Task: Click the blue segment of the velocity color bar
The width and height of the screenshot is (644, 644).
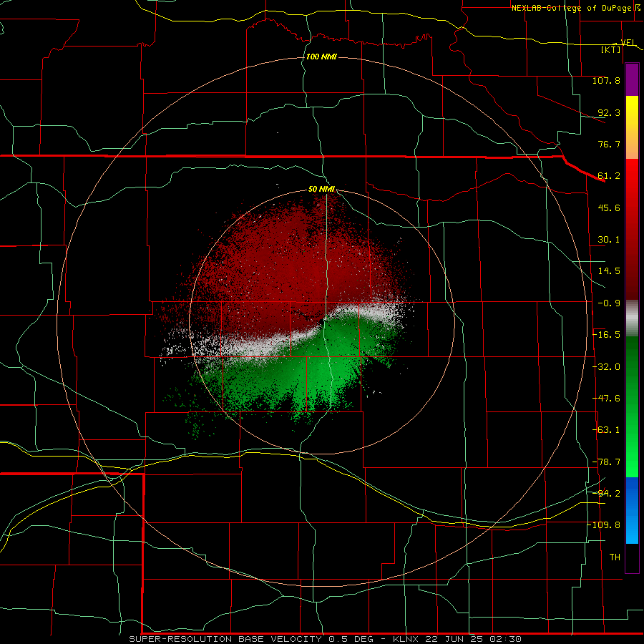Action: [x=632, y=510]
